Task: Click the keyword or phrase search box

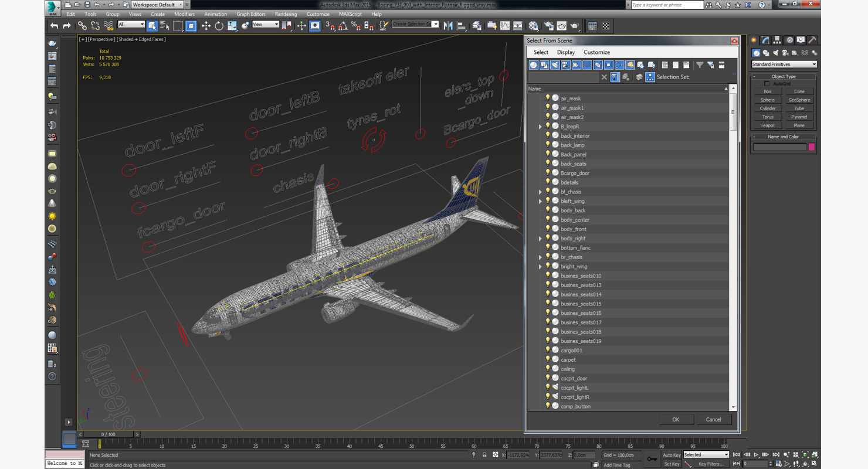Action: click(667, 5)
